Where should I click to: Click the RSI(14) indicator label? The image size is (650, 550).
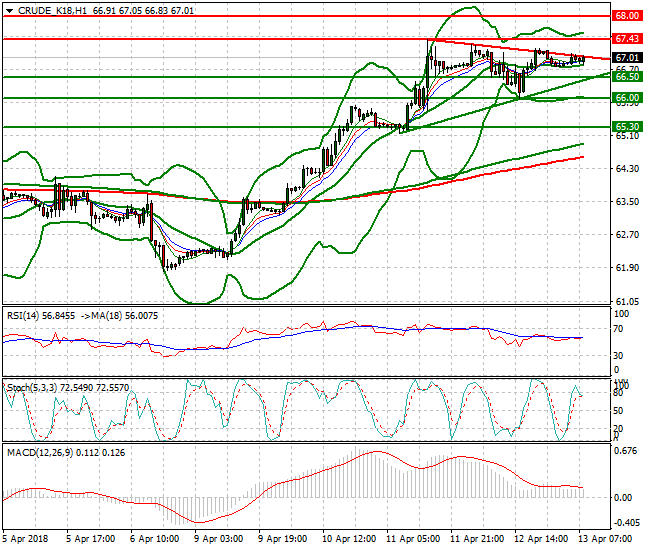(23, 316)
